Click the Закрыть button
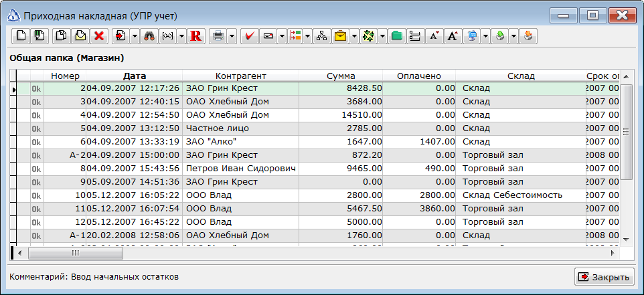 [604, 277]
